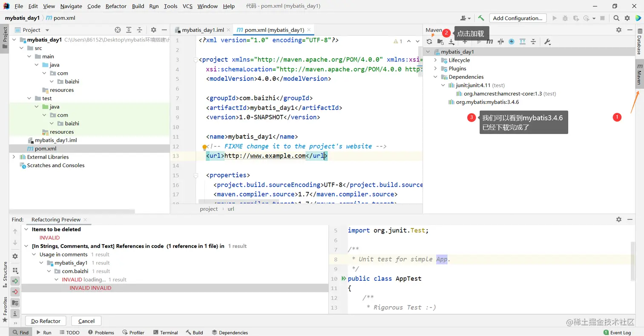Run AppTest from gutter arrow
The image size is (644, 336).
click(343, 279)
